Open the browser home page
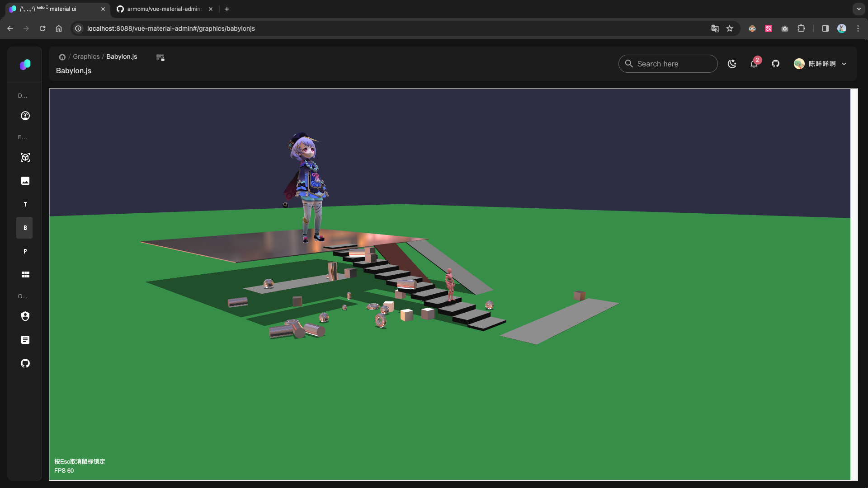Viewport: 868px width, 488px height. [x=59, y=28]
